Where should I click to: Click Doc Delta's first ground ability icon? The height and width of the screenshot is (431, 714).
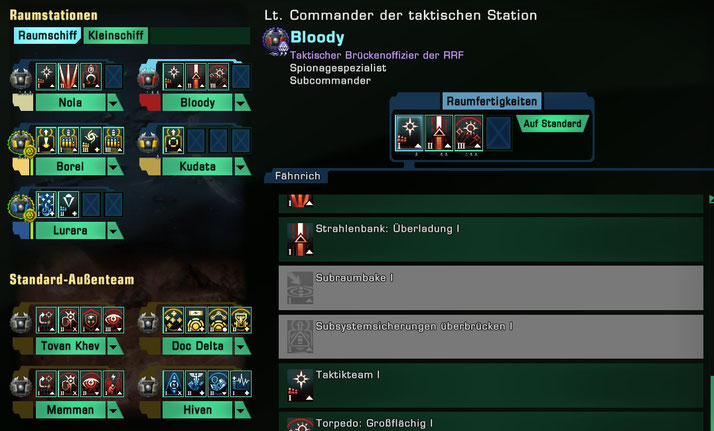coord(173,320)
